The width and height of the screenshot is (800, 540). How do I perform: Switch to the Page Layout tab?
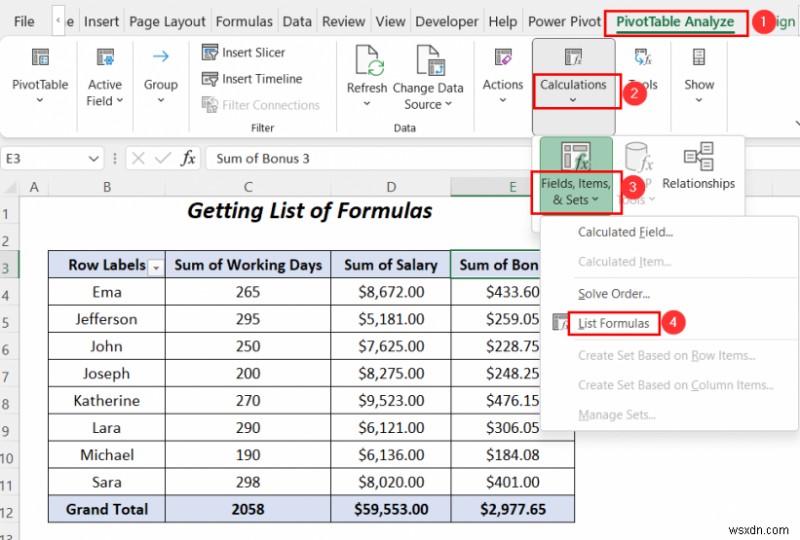tap(167, 21)
